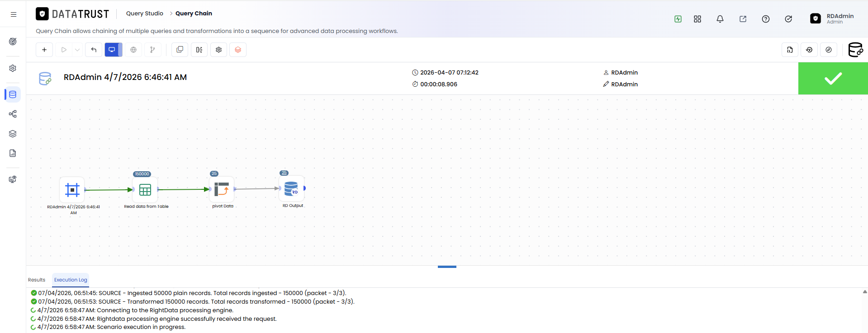Screen dimensions: 868x333
Task: Click the code file toolbar icon
Action: coord(790,50)
